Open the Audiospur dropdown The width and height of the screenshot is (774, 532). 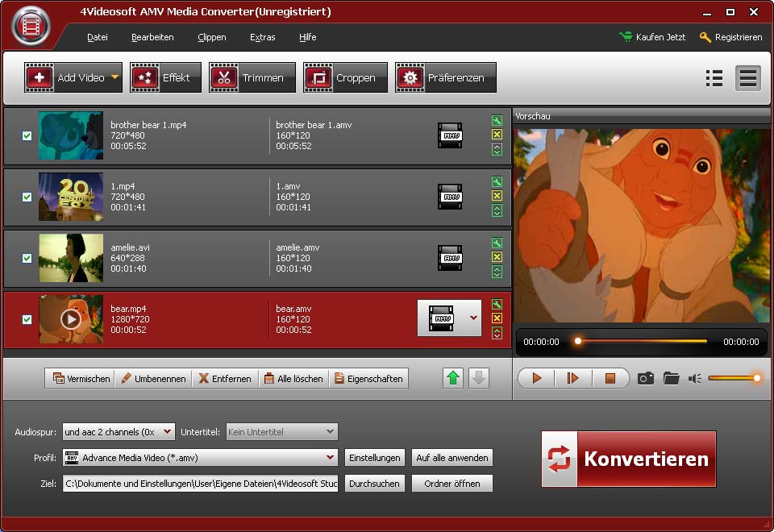click(119, 432)
